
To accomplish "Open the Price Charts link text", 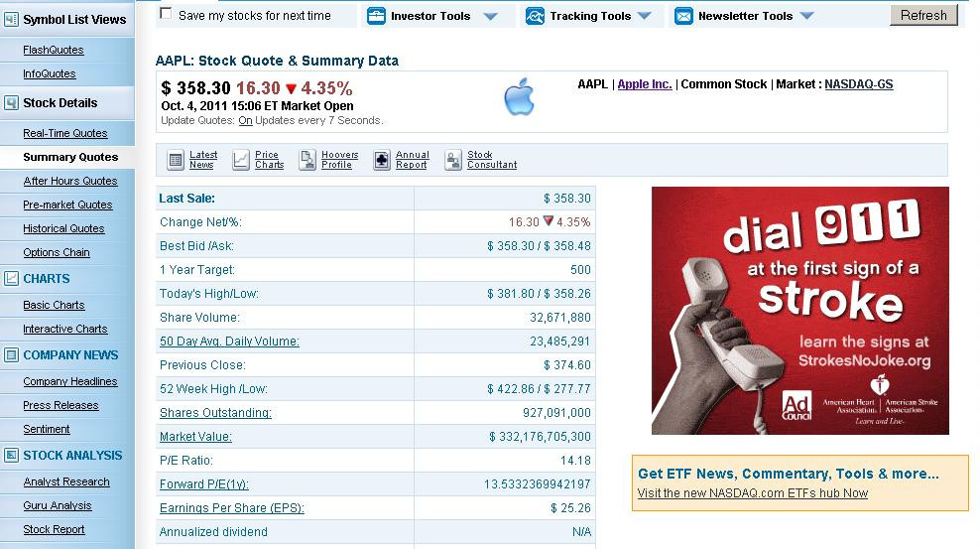I will pyautogui.click(x=270, y=160).
